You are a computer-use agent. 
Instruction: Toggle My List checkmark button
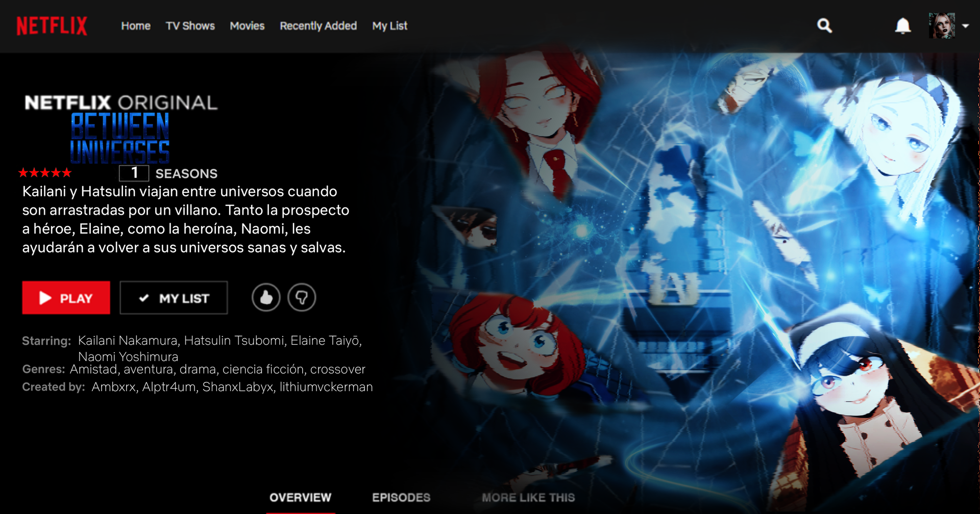point(174,298)
